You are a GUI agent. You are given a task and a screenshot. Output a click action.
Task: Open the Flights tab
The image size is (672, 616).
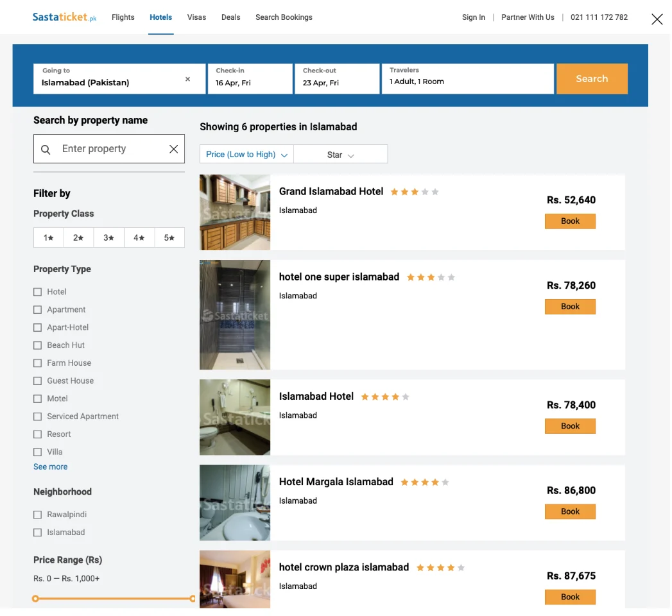coord(123,17)
